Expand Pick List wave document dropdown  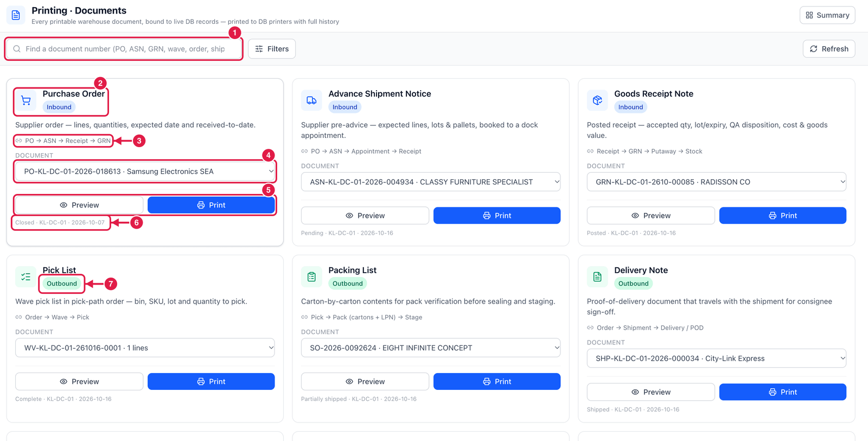[145, 348]
